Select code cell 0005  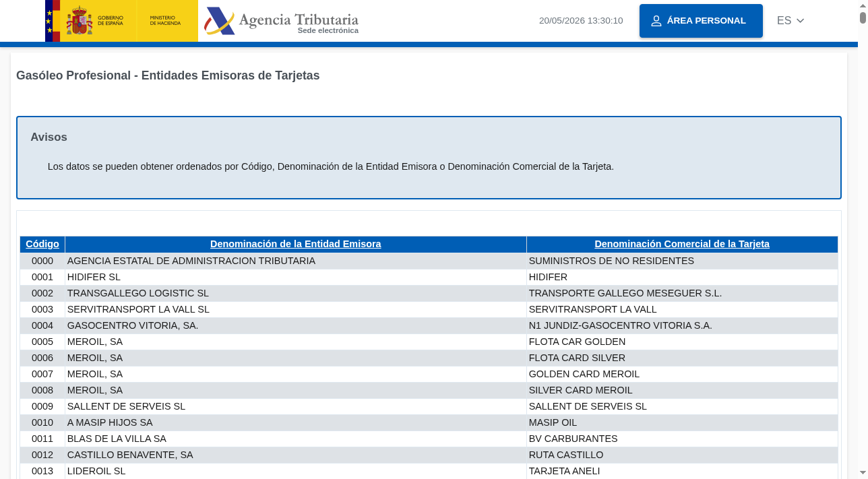coord(42,342)
